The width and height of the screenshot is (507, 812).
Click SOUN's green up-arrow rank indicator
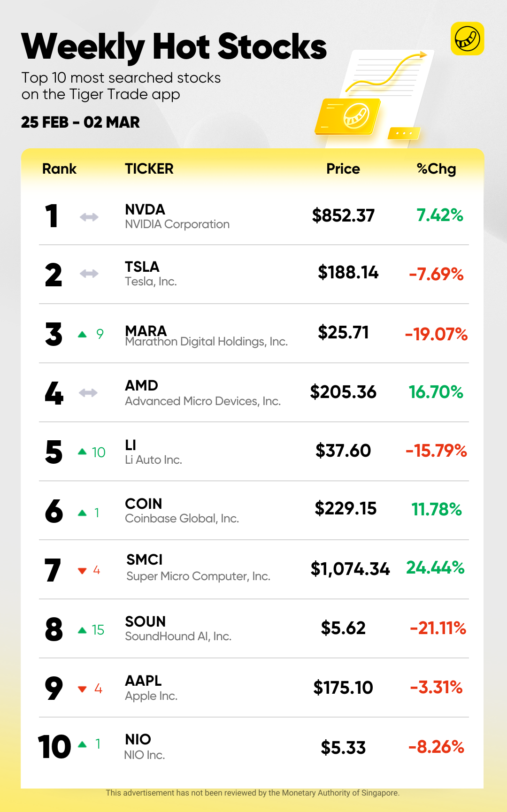point(83,630)
